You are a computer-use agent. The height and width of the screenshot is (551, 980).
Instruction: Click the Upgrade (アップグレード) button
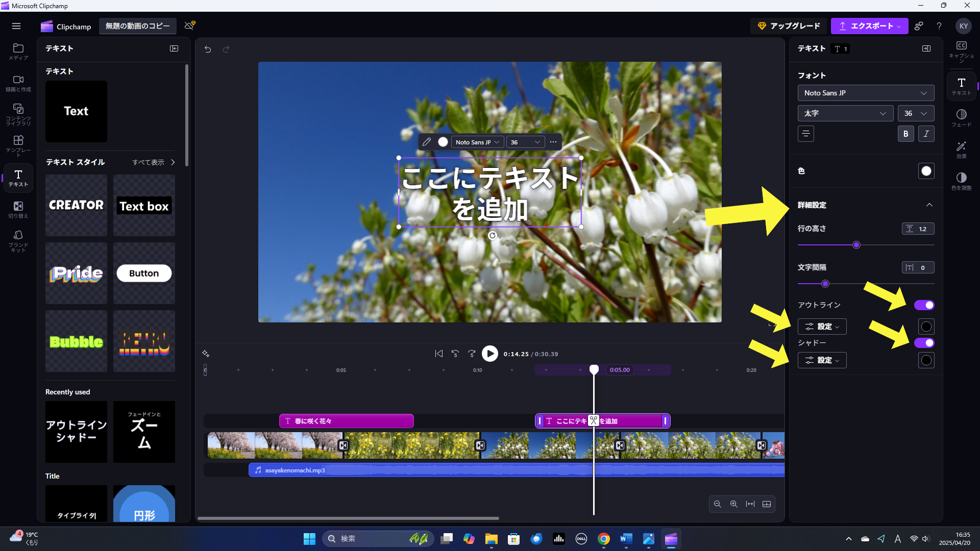click(x=789, y=26)
